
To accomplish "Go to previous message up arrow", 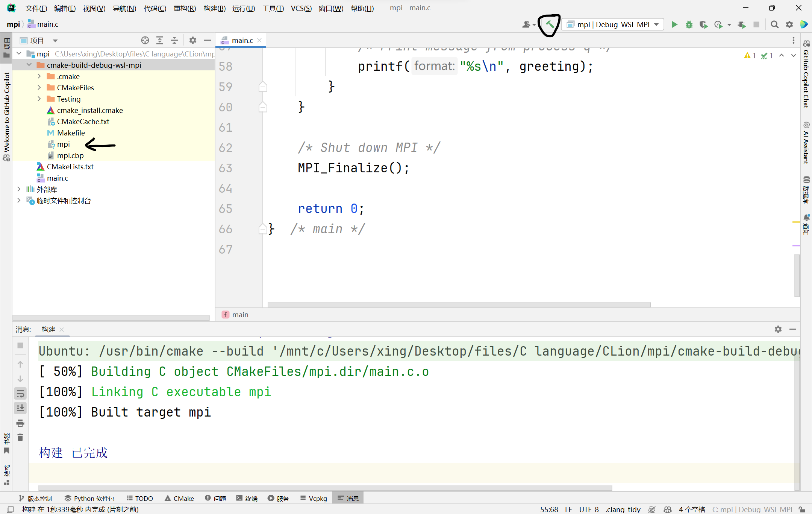I will coord(20,364).
